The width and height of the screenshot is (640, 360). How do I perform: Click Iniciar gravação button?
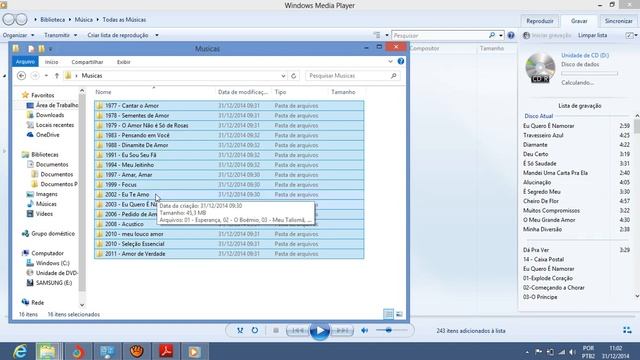(x=547, y=36)
